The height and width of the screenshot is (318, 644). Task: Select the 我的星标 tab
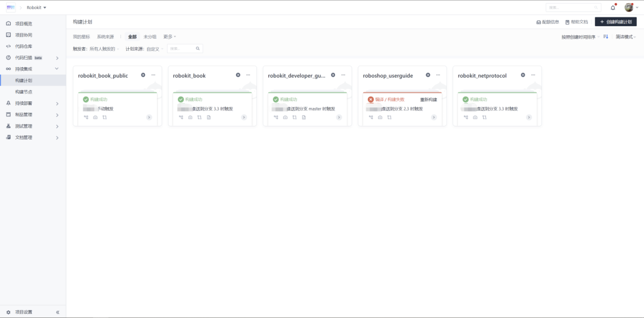[x=81, y=37]
